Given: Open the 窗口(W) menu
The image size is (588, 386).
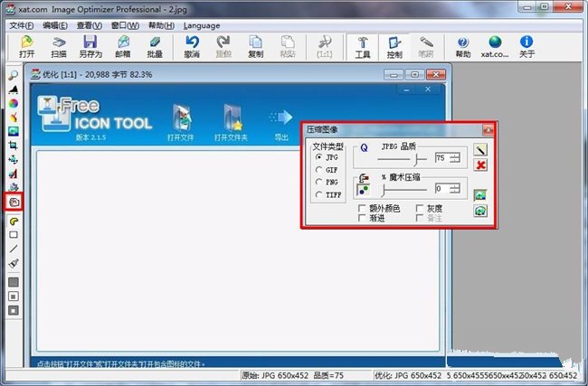Looking at the screenshot, I should coord(125,25).
